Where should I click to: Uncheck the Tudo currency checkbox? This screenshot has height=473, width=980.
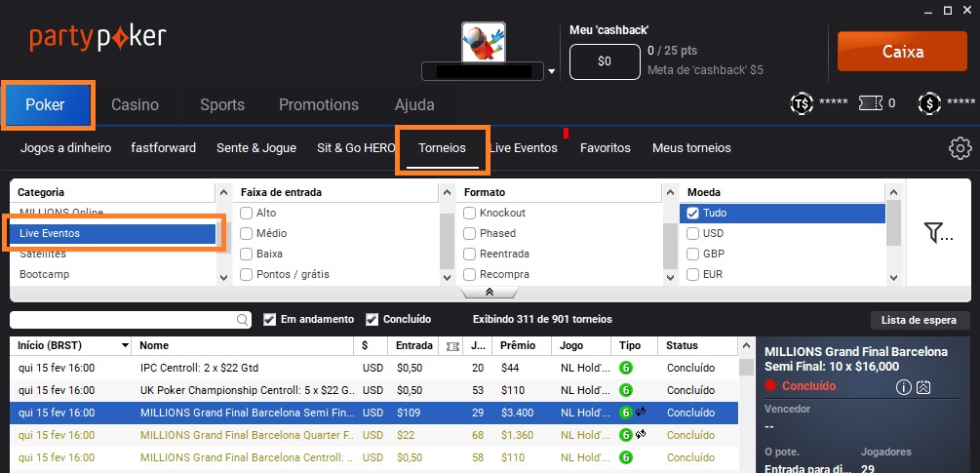pos(692,213)
